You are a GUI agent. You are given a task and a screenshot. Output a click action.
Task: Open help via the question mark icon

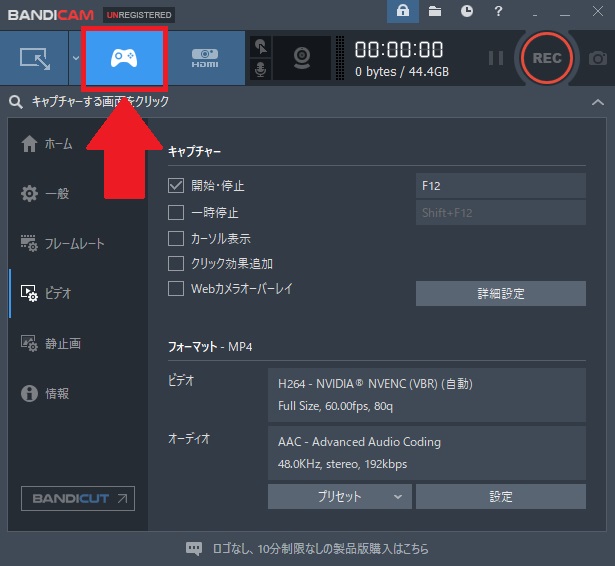(x=498, y=11)
